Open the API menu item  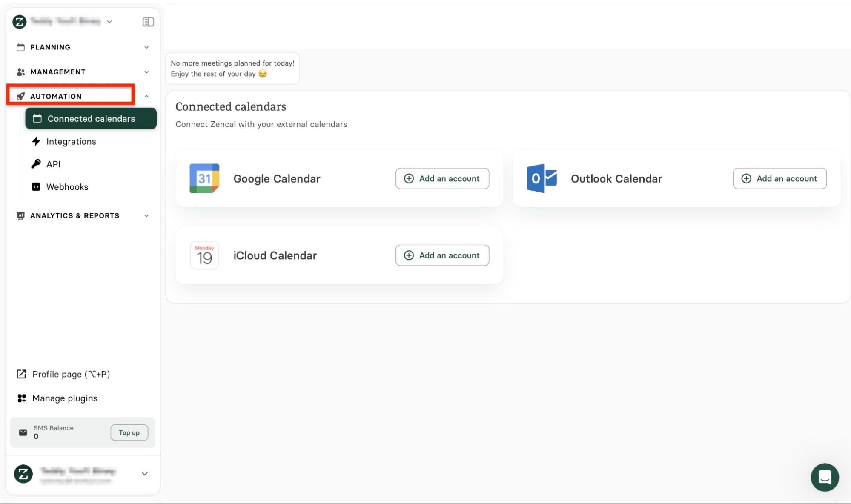coord(53,164)
